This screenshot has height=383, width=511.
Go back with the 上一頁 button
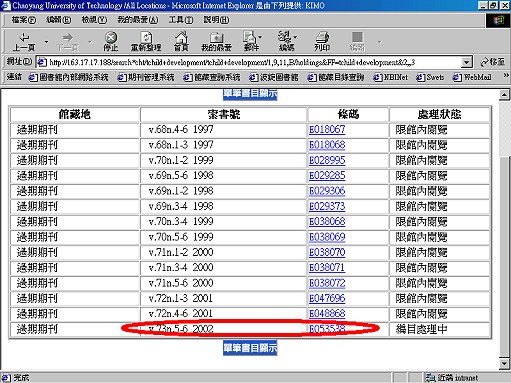click(24, 41)
